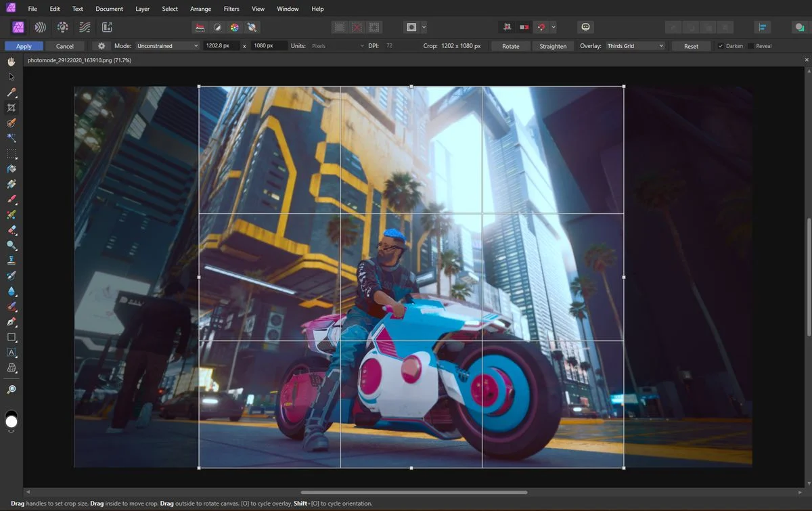Image resolution: width=812 pixels, height=511 pixels.
Task: Apply Auto Levels from the toolbar
Action: [x=200, y=27]
